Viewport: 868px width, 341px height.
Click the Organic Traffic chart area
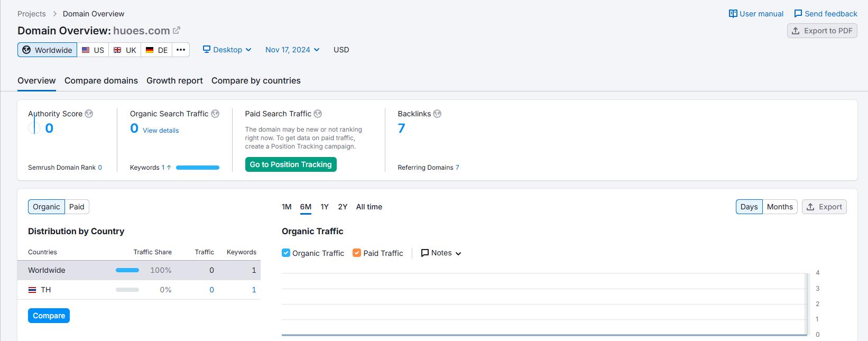click(x=544, y=303)
